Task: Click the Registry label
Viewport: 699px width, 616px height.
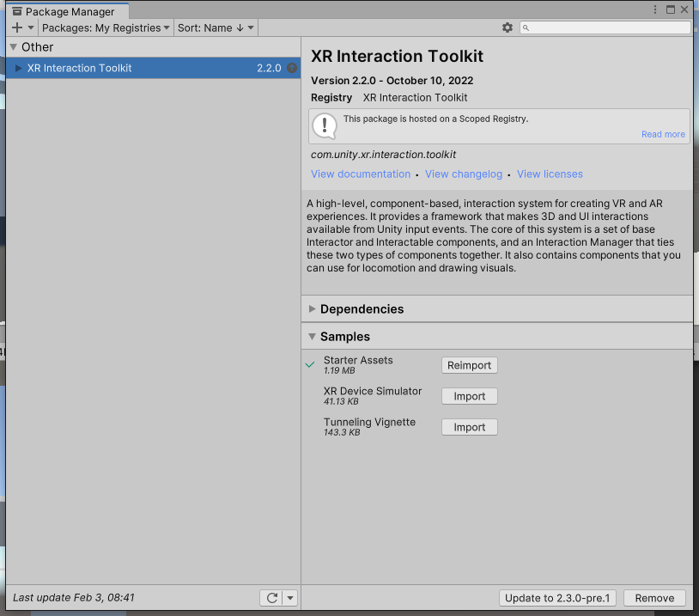Action: pyautogui.click(x=331, y=97)
